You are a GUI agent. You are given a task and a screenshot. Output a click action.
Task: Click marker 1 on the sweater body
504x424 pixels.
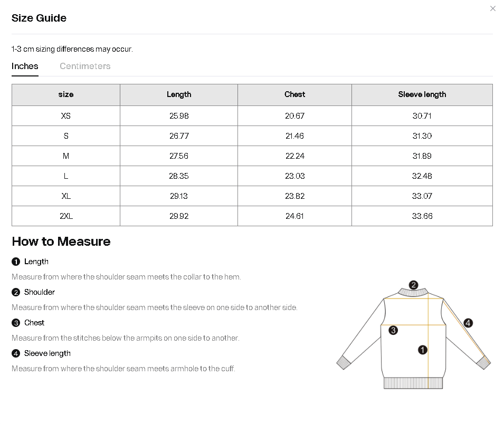(422, 350)
